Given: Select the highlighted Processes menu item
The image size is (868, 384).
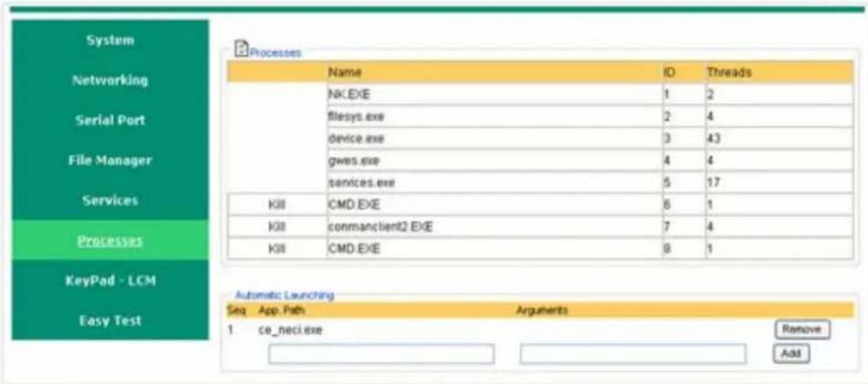Looking at the screenshot, I should click(110, 240).
